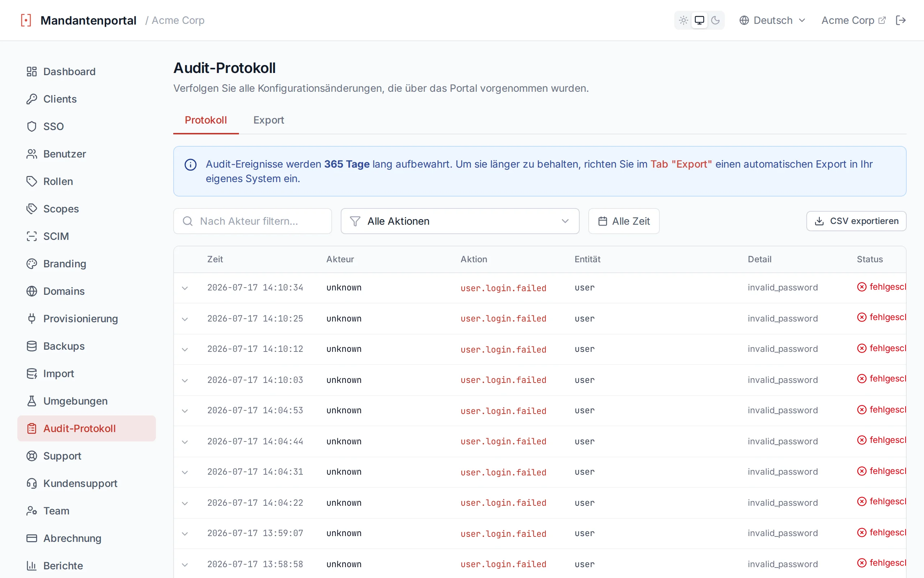Expand row at 14:10:34

point(185,288)
